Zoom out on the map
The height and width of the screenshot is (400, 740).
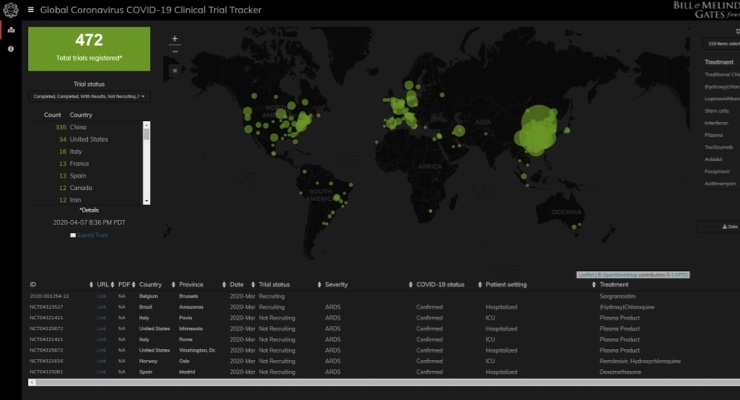point(175,51)
